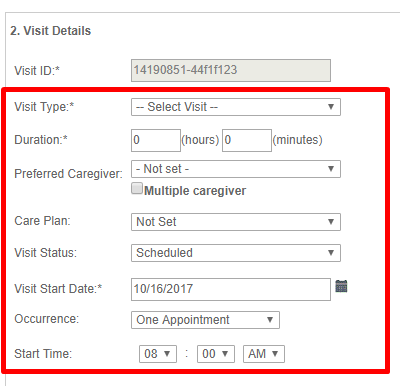Open the Visit Type dropdown
The width and height of the screenshot is (400, 386).
[236, 107]
